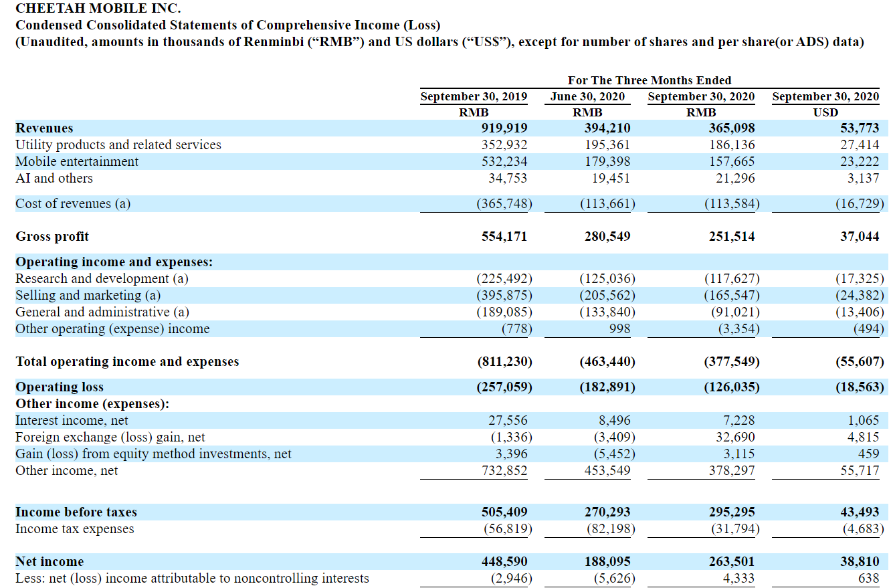The image size is (891, 588).
Task: Click noncontrolling interests value 4,333
Action: click(740, 578)
